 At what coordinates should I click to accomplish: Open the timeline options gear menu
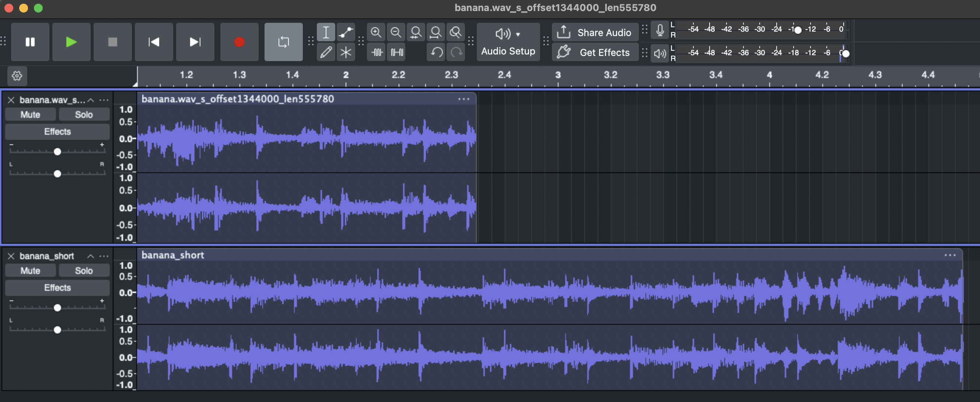[x=17, y=75]
